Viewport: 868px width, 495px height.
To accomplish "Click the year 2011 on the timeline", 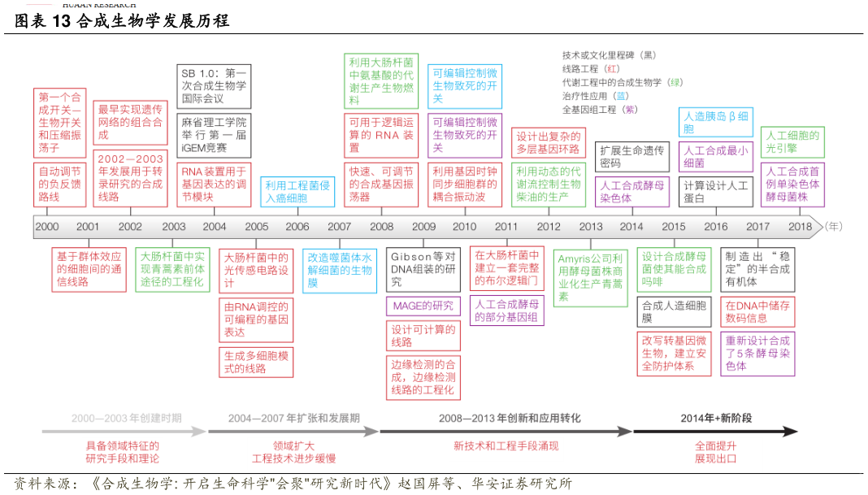I will pyautogui.click(x=506, y=227).
